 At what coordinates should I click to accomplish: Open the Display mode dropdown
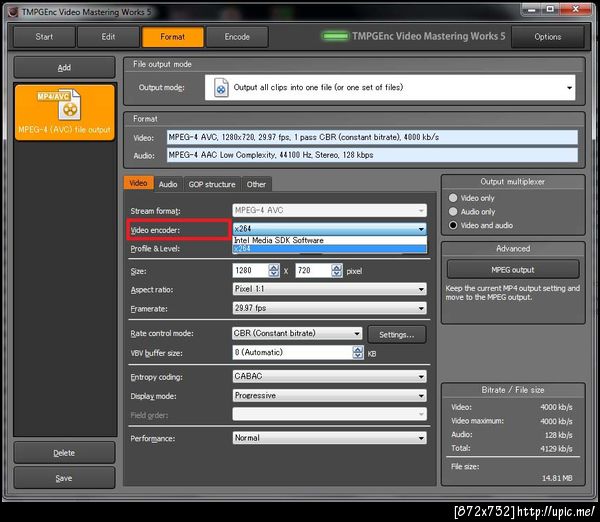[x=329, y=396]
